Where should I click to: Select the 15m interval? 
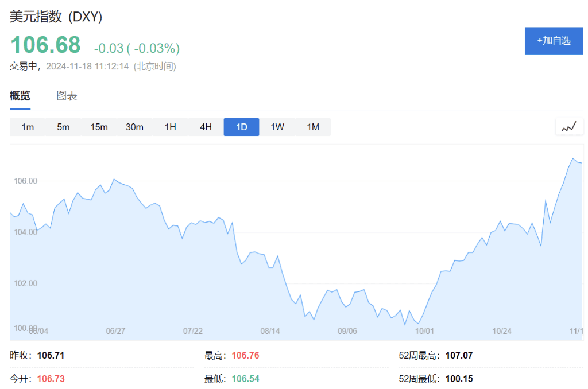(x=99, y=127)
